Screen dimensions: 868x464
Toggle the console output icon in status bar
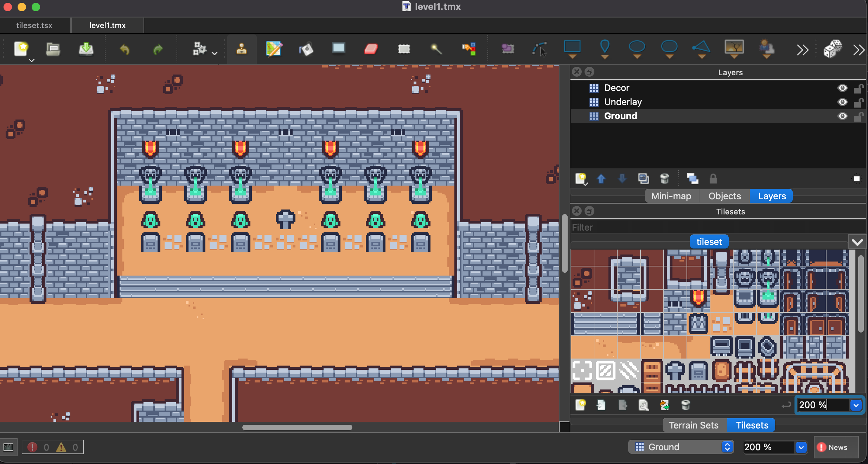8,447
